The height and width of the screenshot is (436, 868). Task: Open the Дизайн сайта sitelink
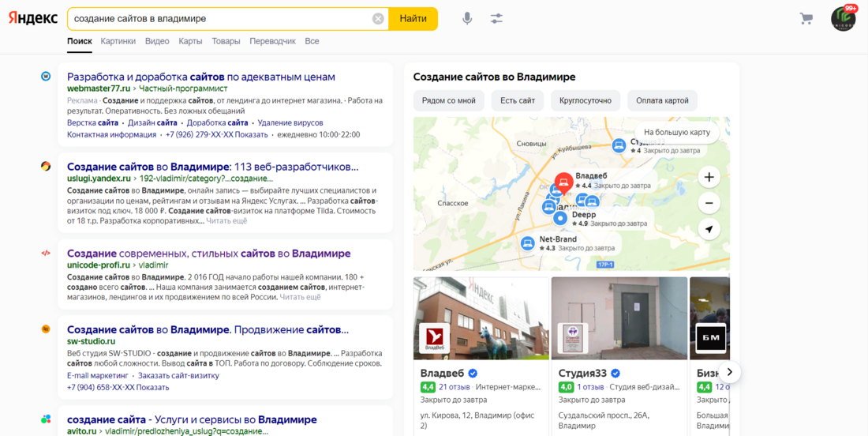152,122
